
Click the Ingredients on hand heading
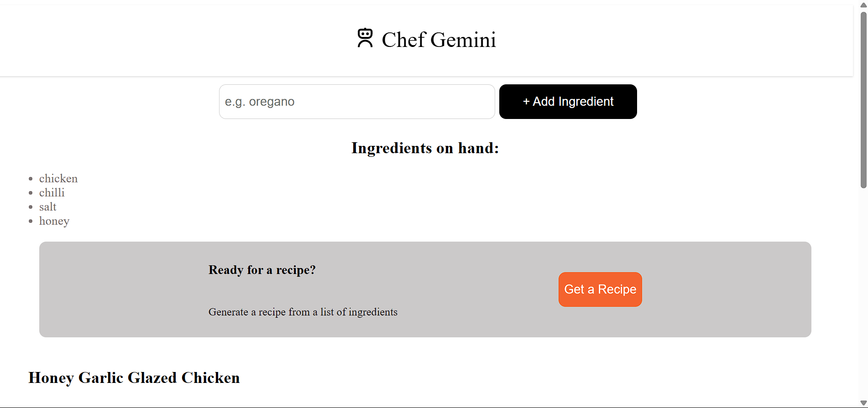coord(424,148)
